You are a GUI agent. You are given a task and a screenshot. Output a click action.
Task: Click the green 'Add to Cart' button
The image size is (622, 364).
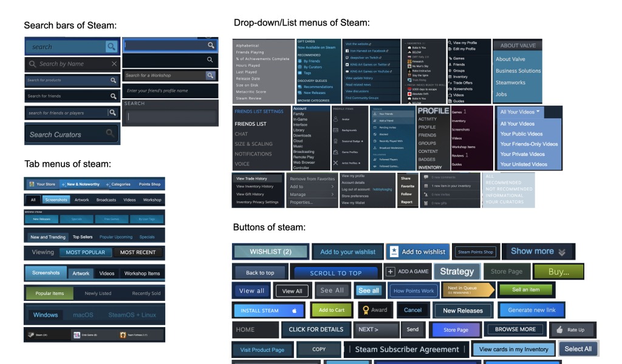click(x=331, y=310)
